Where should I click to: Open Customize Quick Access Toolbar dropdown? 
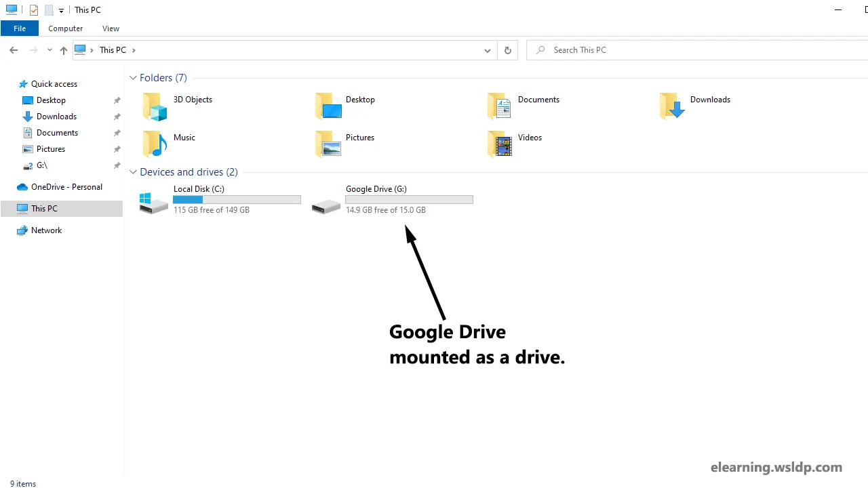point(61,11)
